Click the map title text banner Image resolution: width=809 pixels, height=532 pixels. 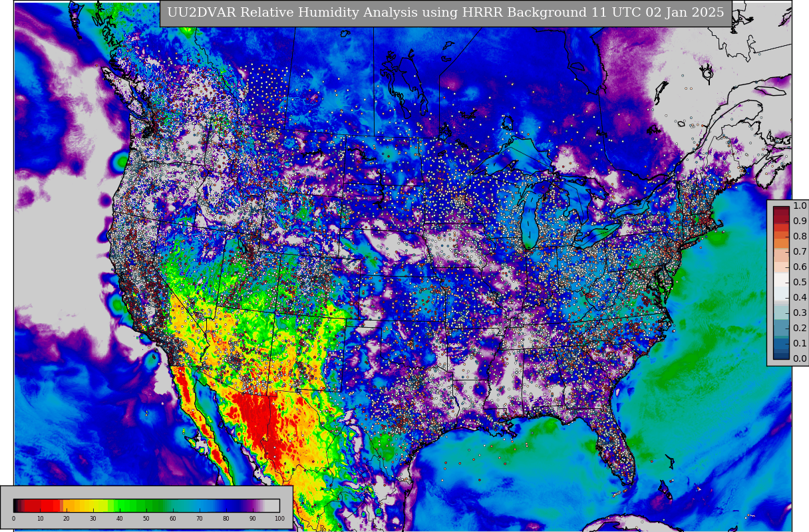point(446,13)
